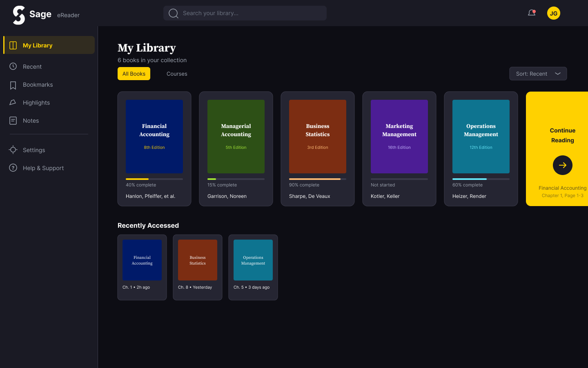Focus the Search your library field
This screenshot has height=368, width=588.
(245, 13)
